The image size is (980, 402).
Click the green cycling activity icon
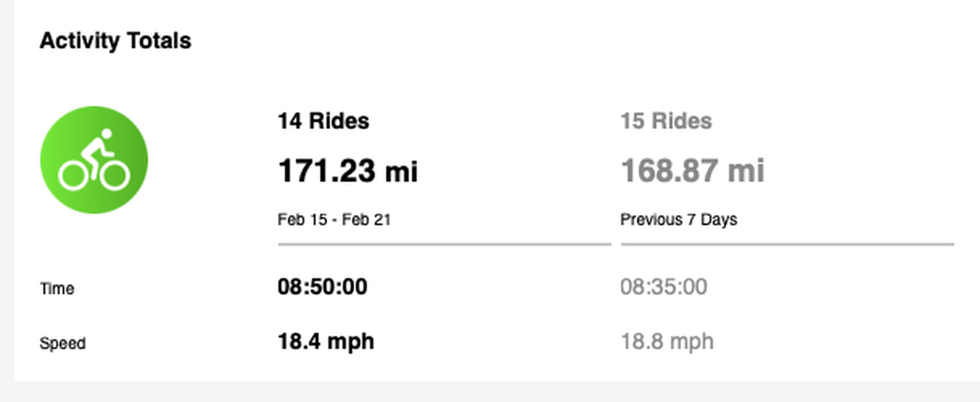coord(94,160)
